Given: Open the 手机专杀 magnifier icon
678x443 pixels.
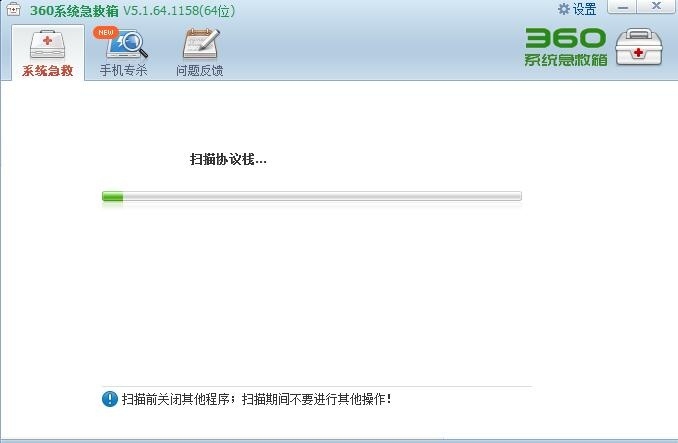Looking at the screenshot, I should [x=127, y=44].
